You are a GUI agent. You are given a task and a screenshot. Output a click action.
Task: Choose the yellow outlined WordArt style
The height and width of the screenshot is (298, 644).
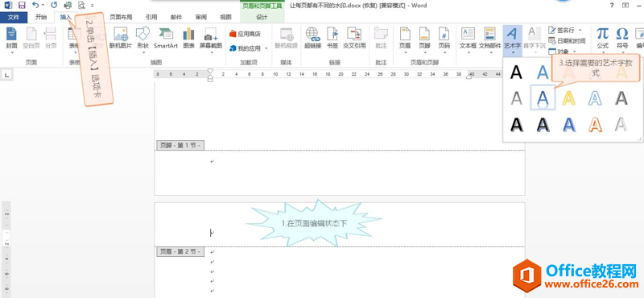pyautogui.click(x=568, y=98)
